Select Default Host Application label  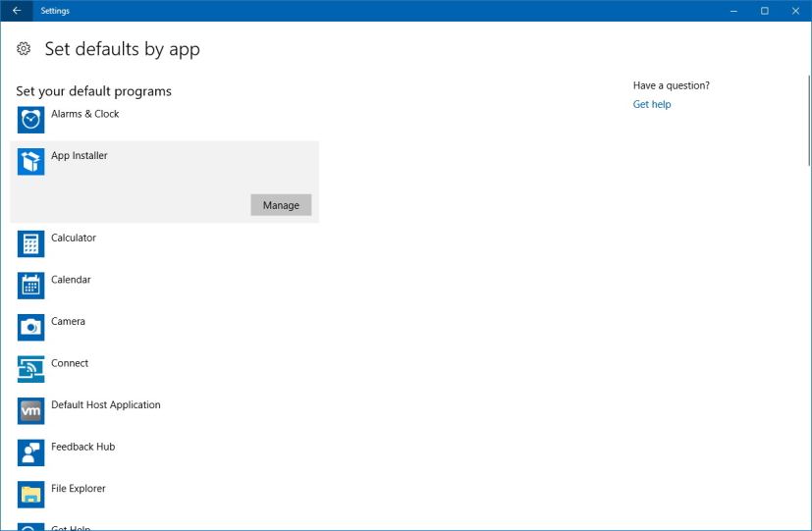pyautogui.click(x=106, y=405)
